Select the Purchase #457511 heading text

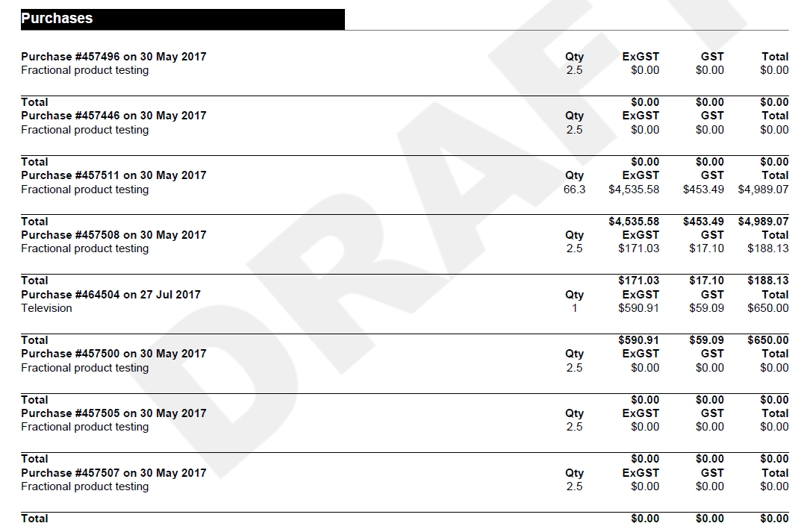tap(113, 175)
